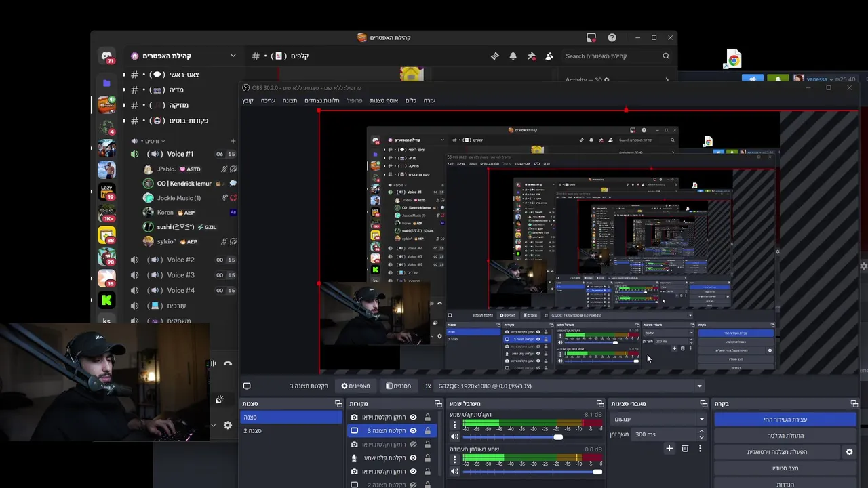Image resolution: width=868 pixels, height=488 pixels.
Task: Open source properties with מאפיינים button
Action: pos(355,386)
